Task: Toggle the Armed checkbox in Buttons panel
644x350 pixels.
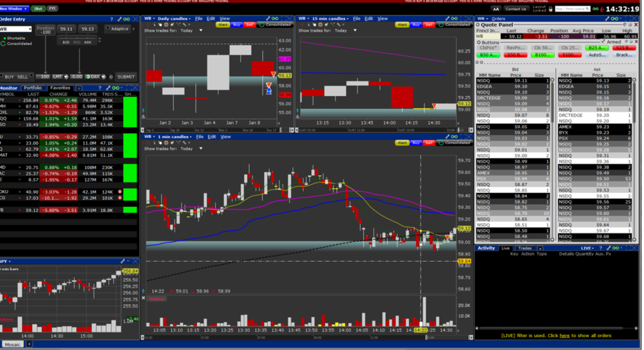Action: [x=603, y=42]
